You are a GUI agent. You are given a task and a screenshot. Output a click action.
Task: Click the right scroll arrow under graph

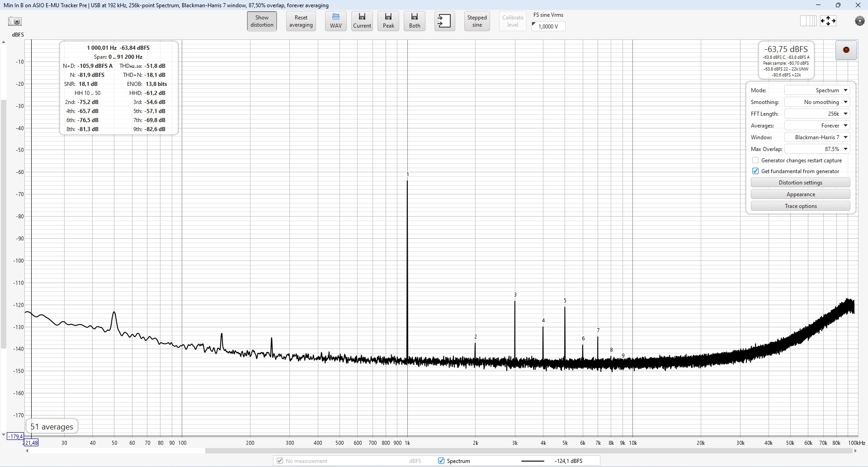tap(855, 451)
